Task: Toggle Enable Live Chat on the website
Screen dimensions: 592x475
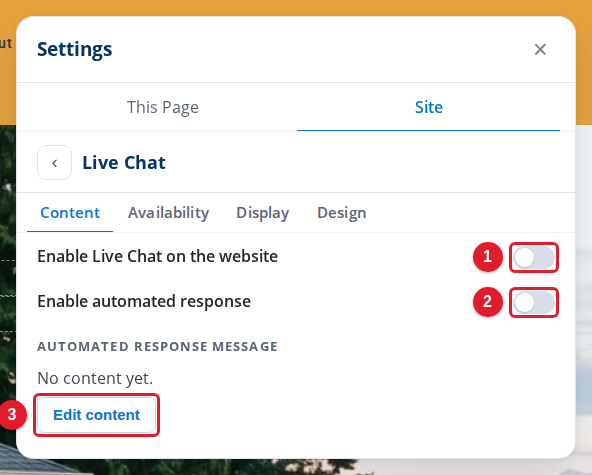Action: coord(534,258)
